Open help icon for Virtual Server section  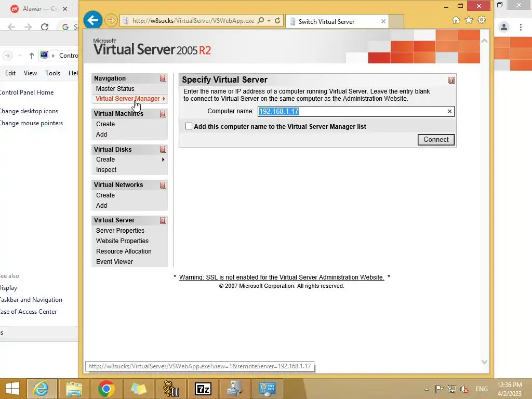(x=163, y=220)
